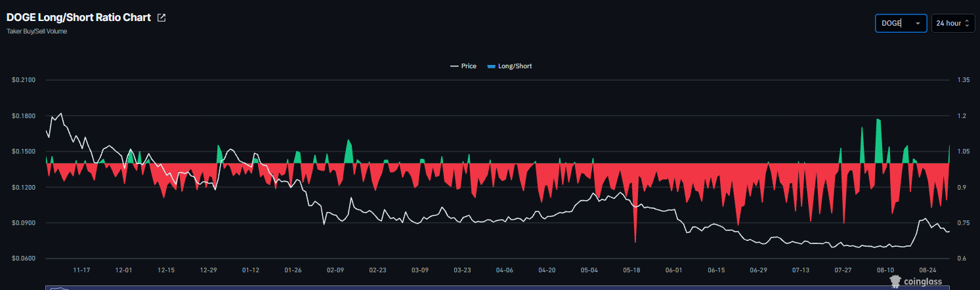
Task: Select the 06-29 date axis label
Action: (758, 270)
